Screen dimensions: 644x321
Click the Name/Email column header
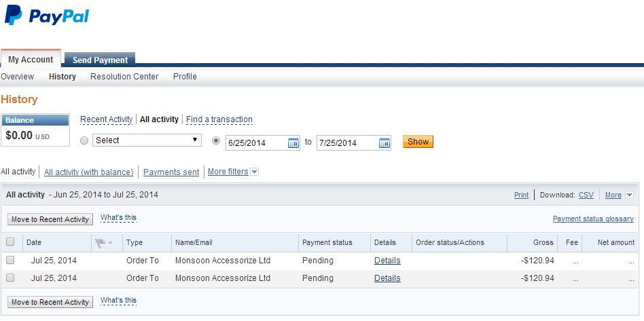(194, 242)
